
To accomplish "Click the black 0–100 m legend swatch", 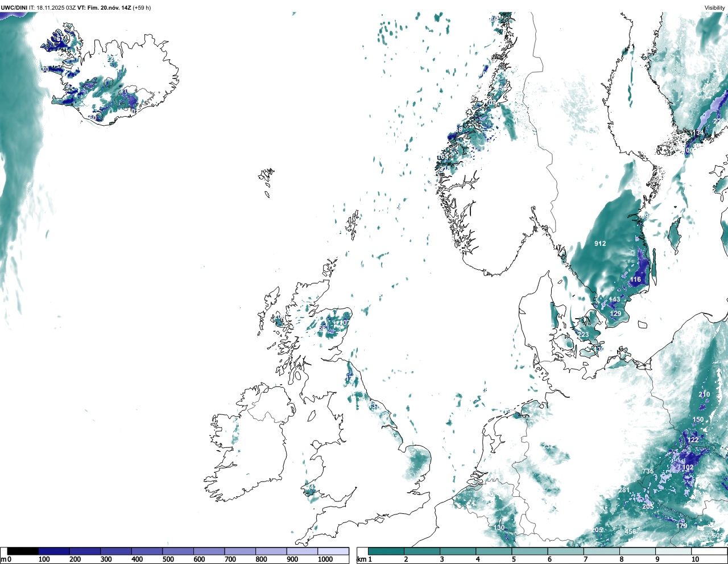I will click(x=23, y=551).
